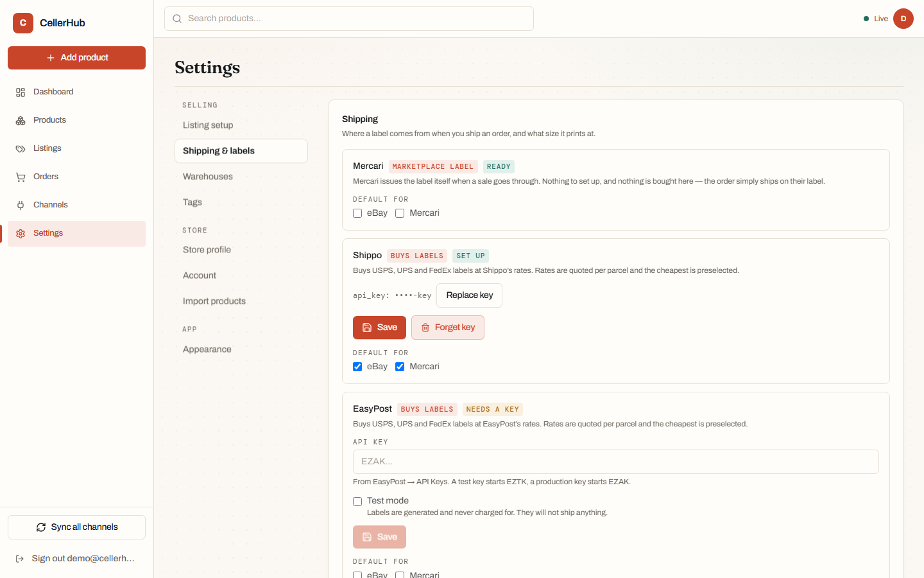Open Store profile section
This screenshot has width=924, height=578.
[x=241, y=250]
